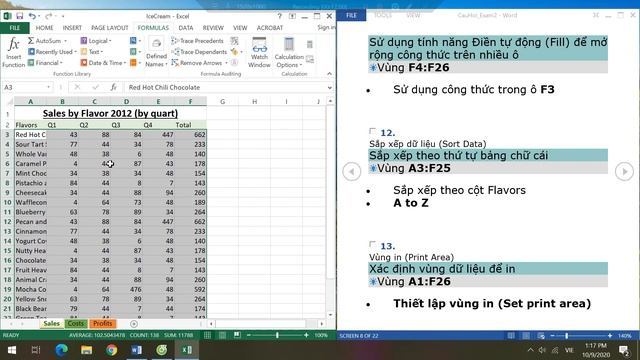
Task: Open the Watch Window
Action: pyautogui.click(x=259, y=52)
